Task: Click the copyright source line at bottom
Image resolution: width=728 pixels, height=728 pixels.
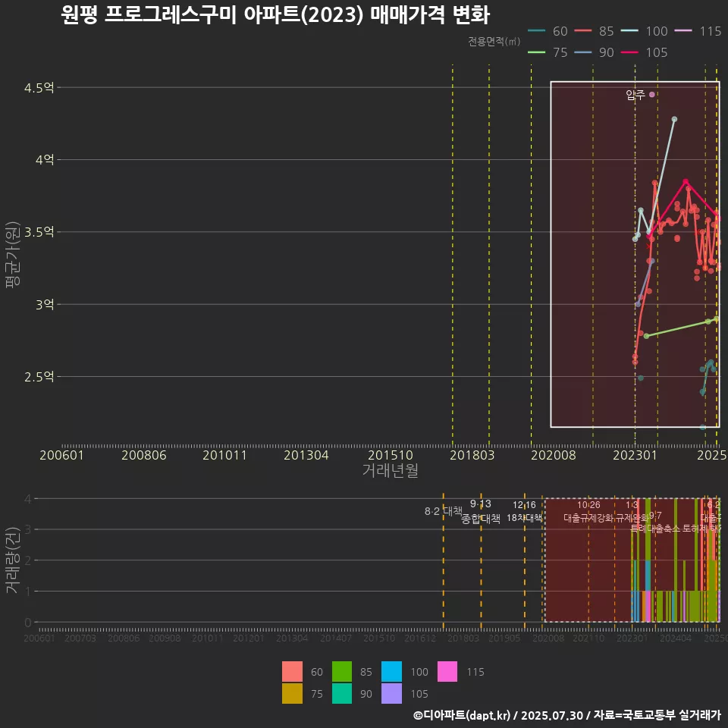Action: click(567, 715)
